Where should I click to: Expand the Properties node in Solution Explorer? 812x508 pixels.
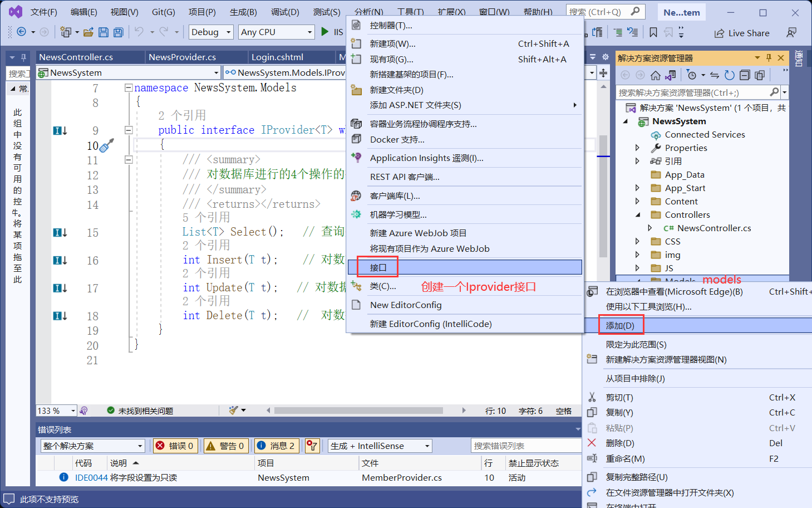coord(638,148)
